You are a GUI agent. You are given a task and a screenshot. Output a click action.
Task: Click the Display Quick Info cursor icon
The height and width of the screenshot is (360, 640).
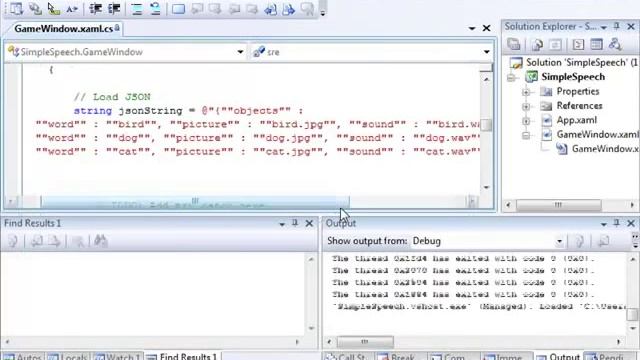[x=53, y=9]
